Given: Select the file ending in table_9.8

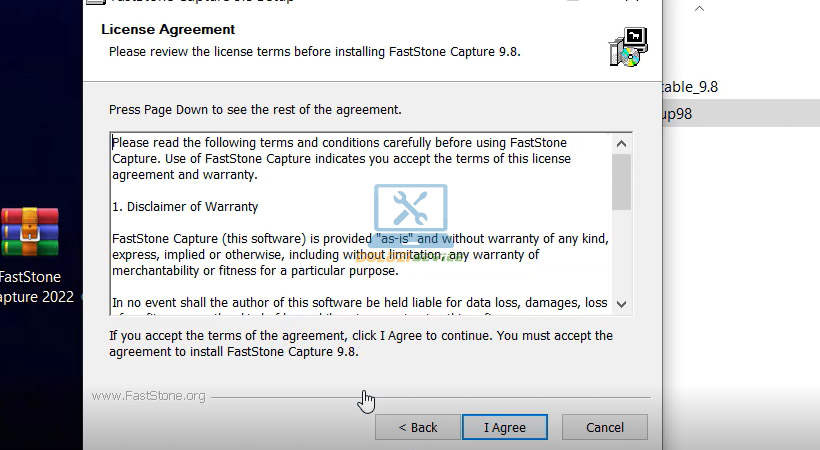Looking at the screenshot, I should [x=690, y=87].
